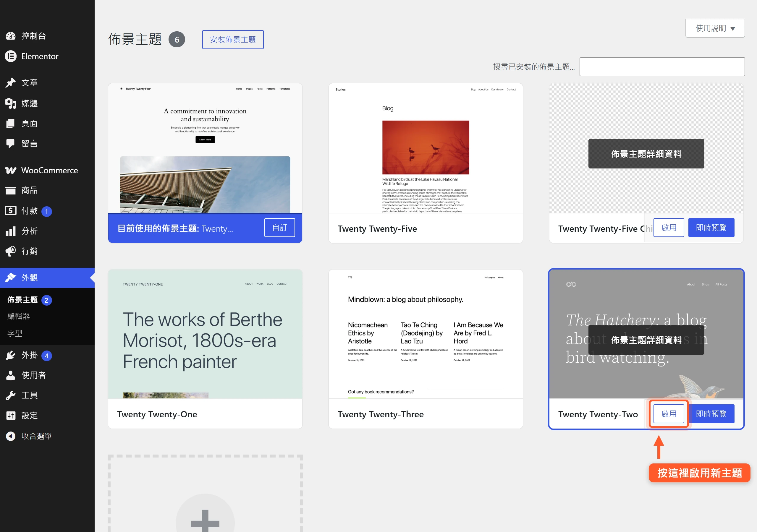
Task: Click the 頁面 pages icon
Action: [x=11, y=123]
